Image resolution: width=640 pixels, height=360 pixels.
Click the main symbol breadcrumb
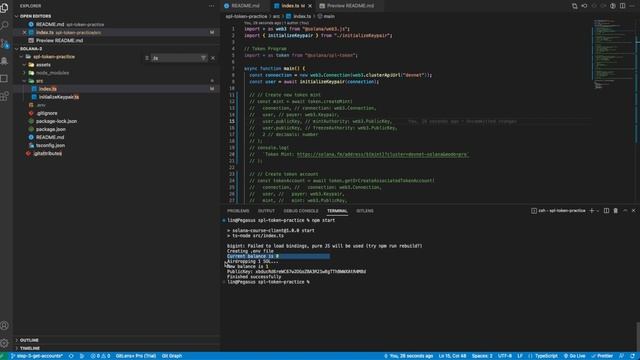tap(329, 16)
